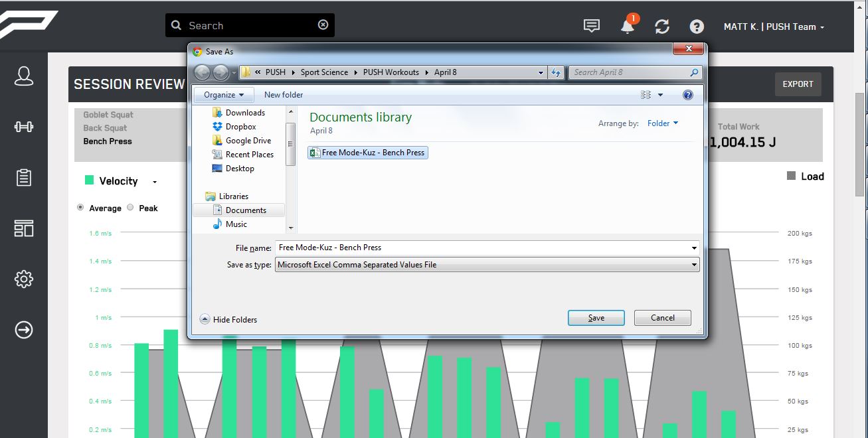Screen dimensions: 868x438
Task: Select Dropbox in the navigation pane
Action: pyautogui.click(x=240, y=127)
